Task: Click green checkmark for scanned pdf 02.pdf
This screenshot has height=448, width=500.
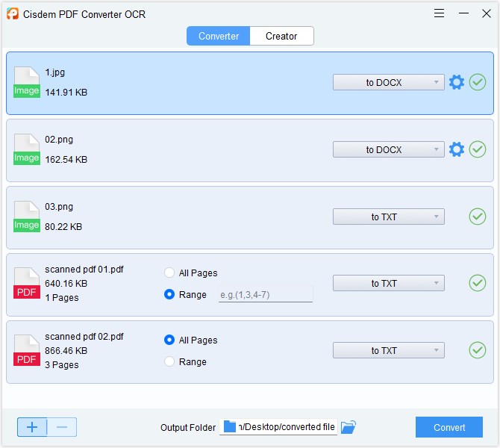Action: 478,350
